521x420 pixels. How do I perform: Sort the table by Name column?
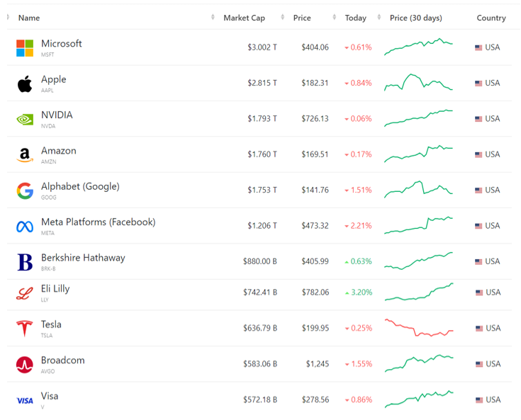tap(29, 18)
